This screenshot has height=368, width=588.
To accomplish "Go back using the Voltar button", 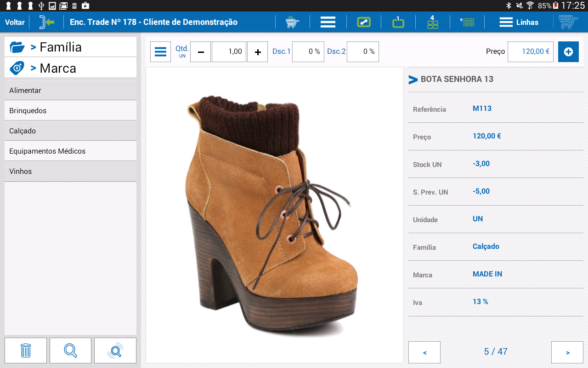I will [x=15, y=22].
